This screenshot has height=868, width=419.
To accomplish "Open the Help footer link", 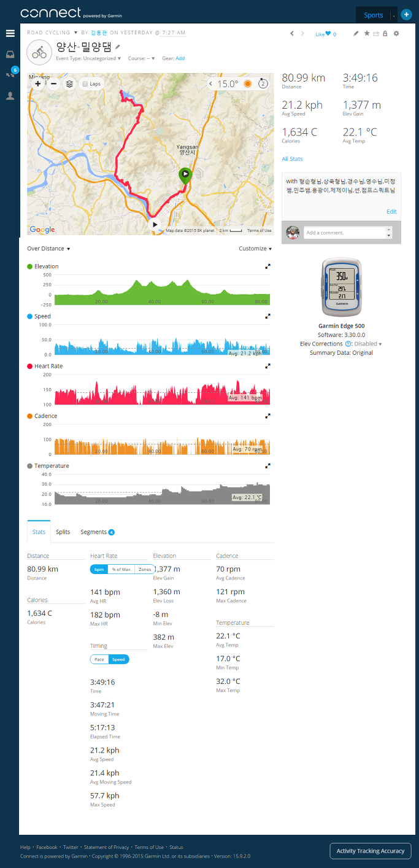I will [25, 847].
